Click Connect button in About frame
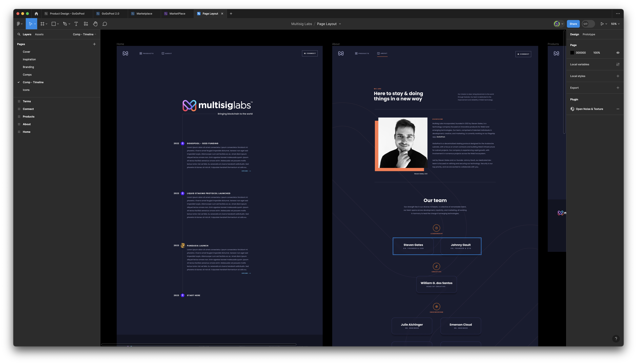 point(523,54)
